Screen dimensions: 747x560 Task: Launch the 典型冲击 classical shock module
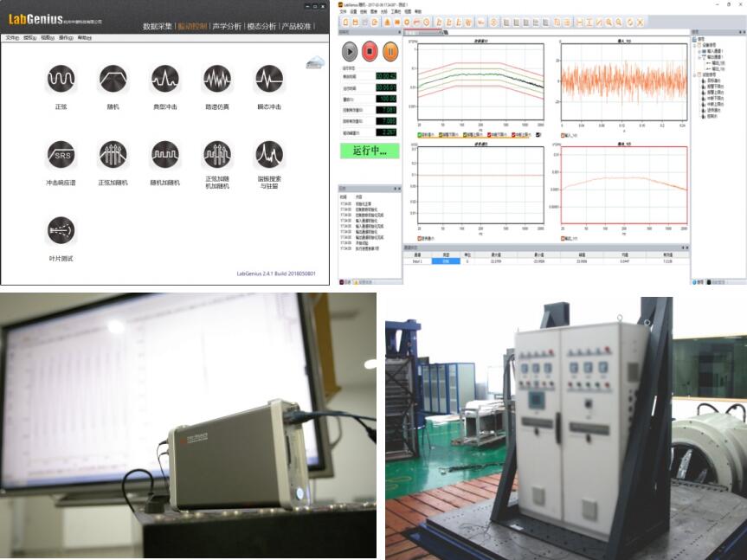pos(164,79)
